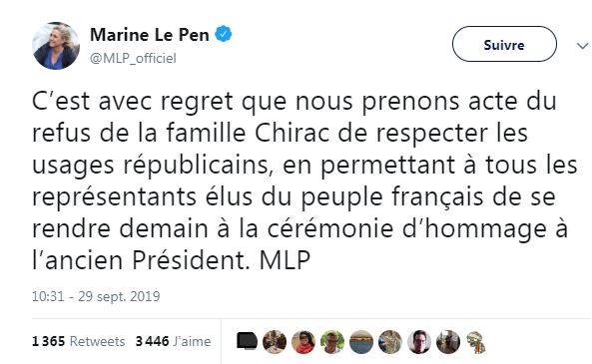Open the liker avatar with blue and olive tones
Viewport: 592px width, 364px height.
390,342
